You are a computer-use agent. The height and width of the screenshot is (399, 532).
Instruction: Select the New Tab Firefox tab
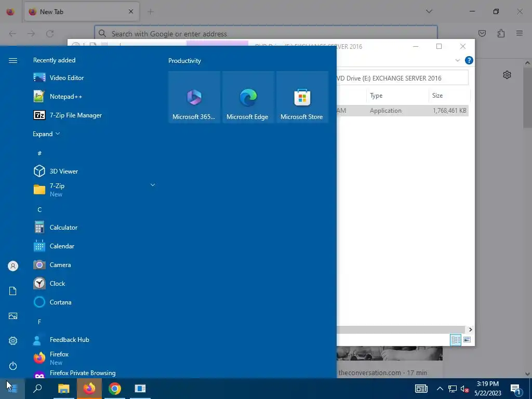tap(82, 11)
